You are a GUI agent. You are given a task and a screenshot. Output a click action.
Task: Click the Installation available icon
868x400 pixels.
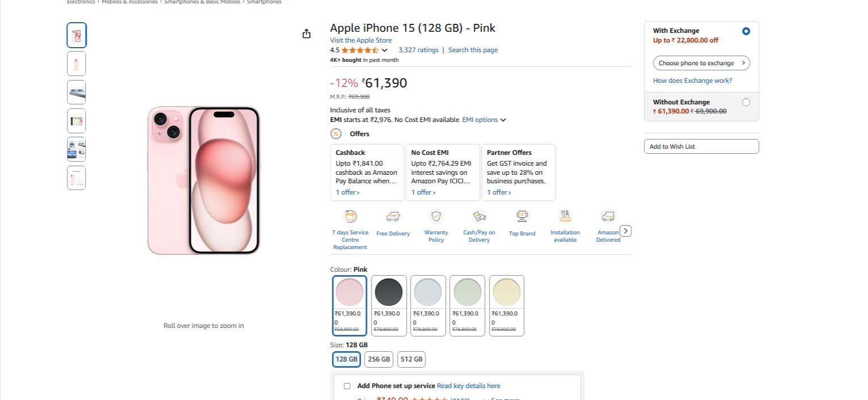(565, 217)
